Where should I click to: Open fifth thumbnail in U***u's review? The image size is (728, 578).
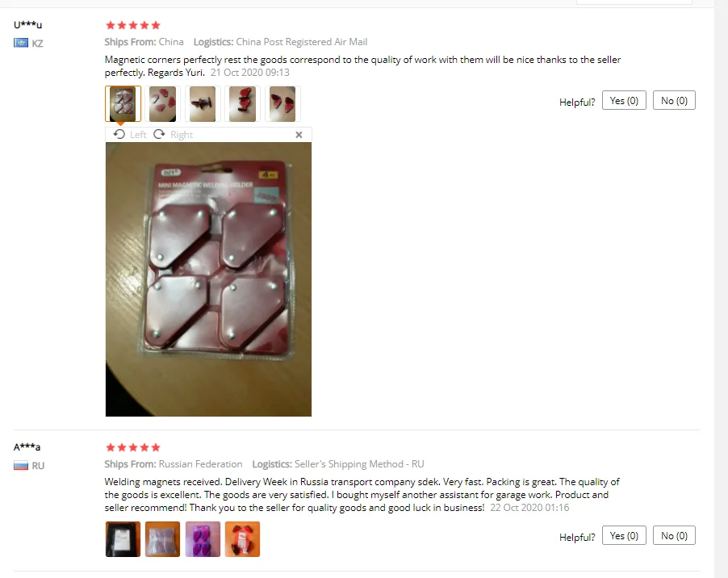(x=282, y=104)
